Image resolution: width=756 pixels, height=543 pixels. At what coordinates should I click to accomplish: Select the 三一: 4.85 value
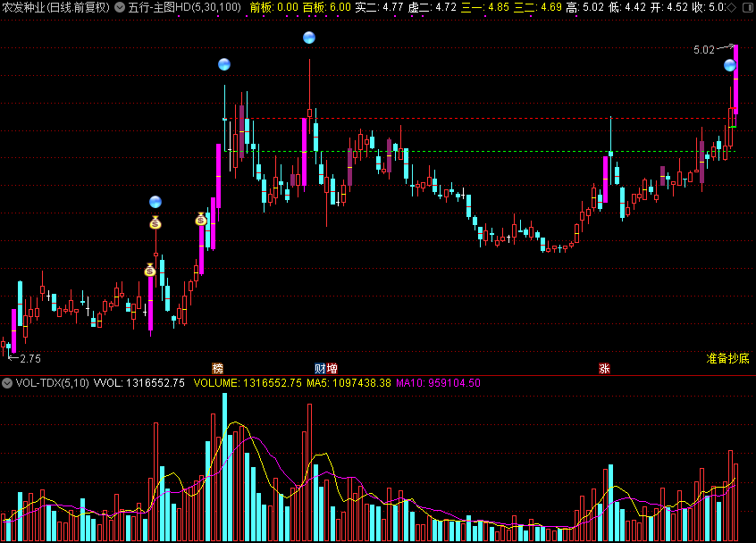pos(485,7)
